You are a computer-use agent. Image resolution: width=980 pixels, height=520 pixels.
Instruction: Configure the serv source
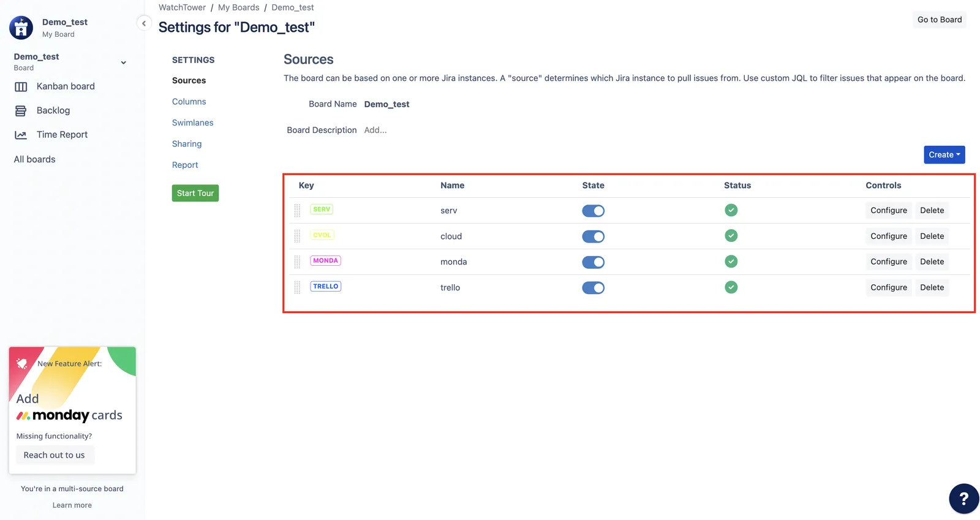tap(889, 210)
